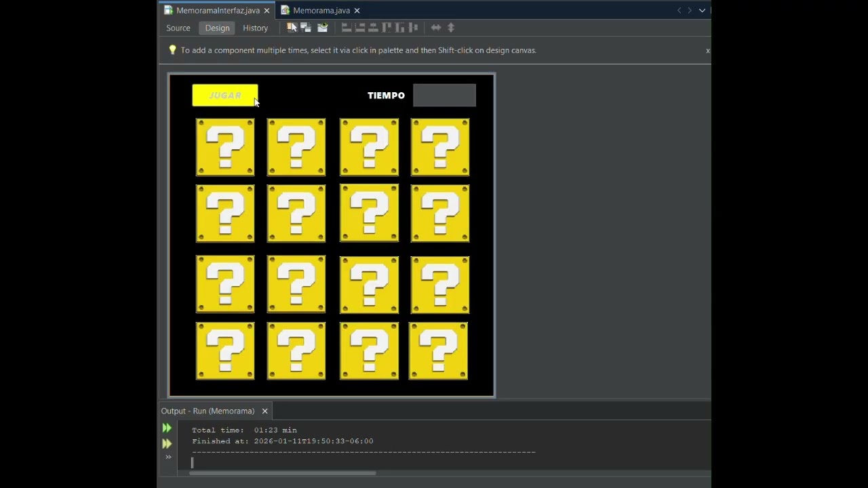The height and width of the screenshot is (488, 868).
Task: Click the gray time text field
Action: click(x=444, y=96)
